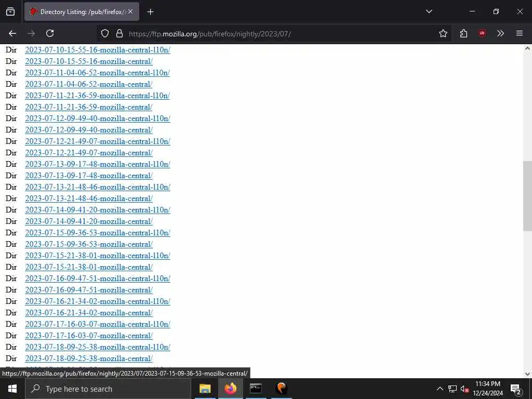Bookmark this page with star icon
The width and height of the screenshot is (532, 399).
[x=443, y=33]
